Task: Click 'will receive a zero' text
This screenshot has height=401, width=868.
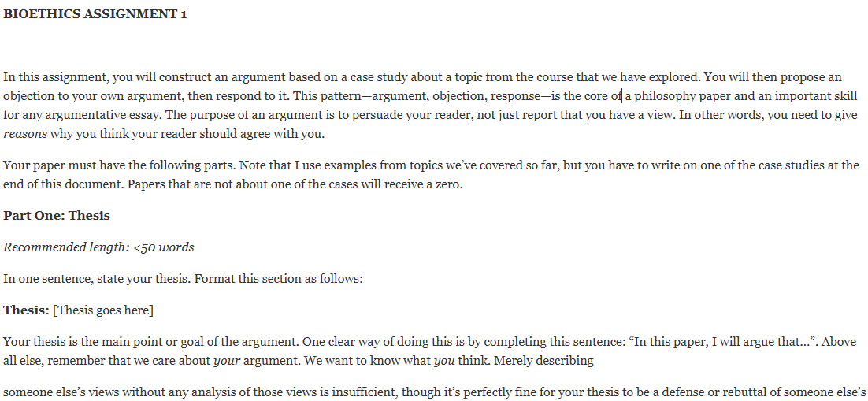Action: 411,184
